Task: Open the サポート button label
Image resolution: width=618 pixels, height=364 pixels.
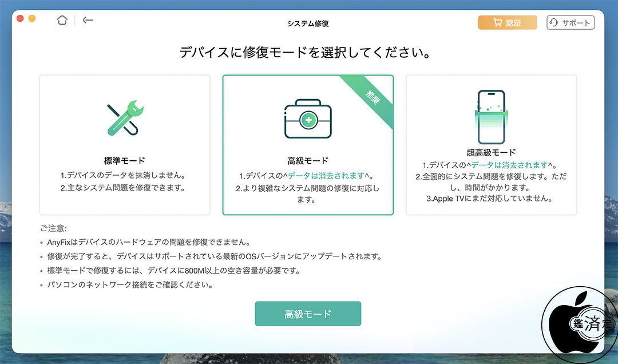Action: click(576, 23)
